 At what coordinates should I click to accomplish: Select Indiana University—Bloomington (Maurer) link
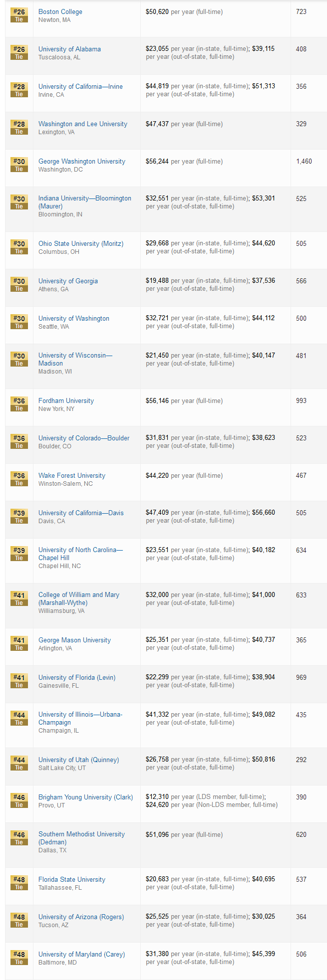(85, 202)
